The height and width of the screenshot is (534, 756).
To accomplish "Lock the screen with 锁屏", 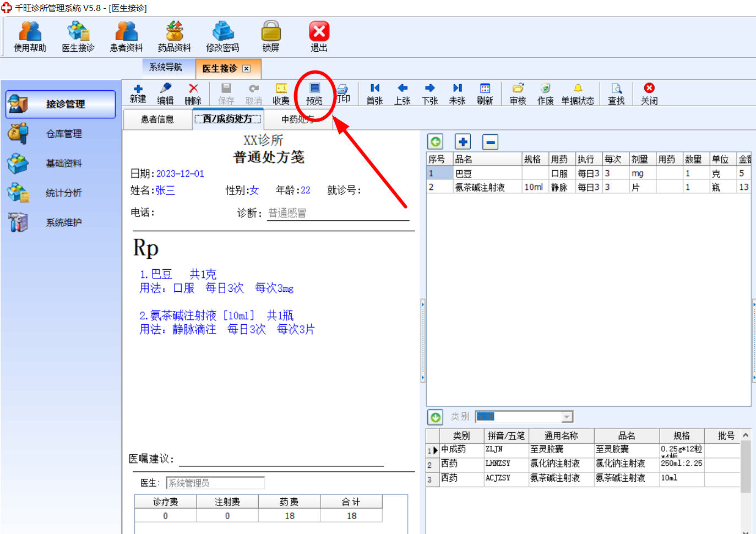I will coord(271,36).
